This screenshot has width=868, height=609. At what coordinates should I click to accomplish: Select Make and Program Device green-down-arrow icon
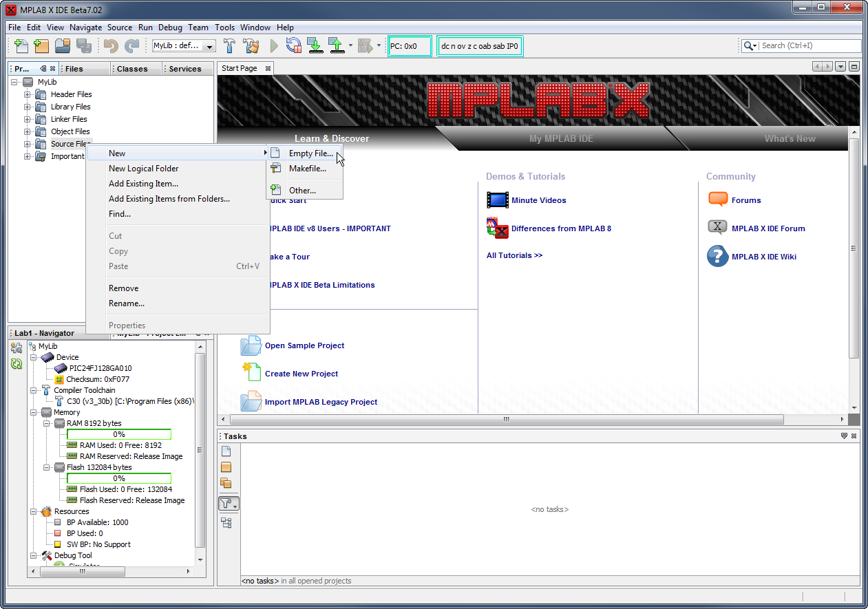click(315, 45)
